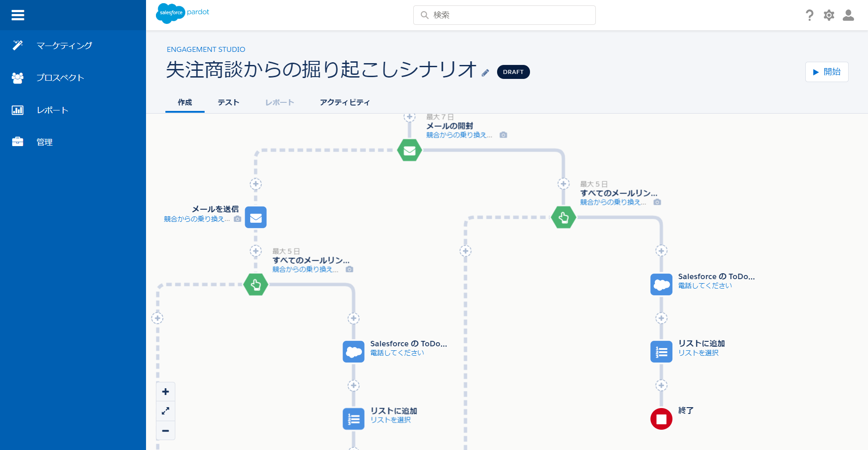Preview the right-branch link trigger email with the camera icon
Screen dimensions: 868x450
pyautogui.click(x=657, y=202)
